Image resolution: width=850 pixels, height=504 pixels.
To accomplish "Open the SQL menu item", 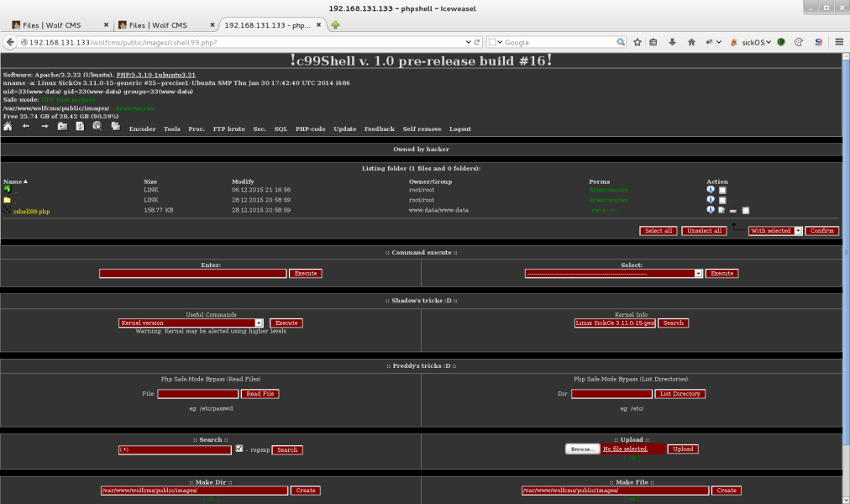I will pos(281,129).
